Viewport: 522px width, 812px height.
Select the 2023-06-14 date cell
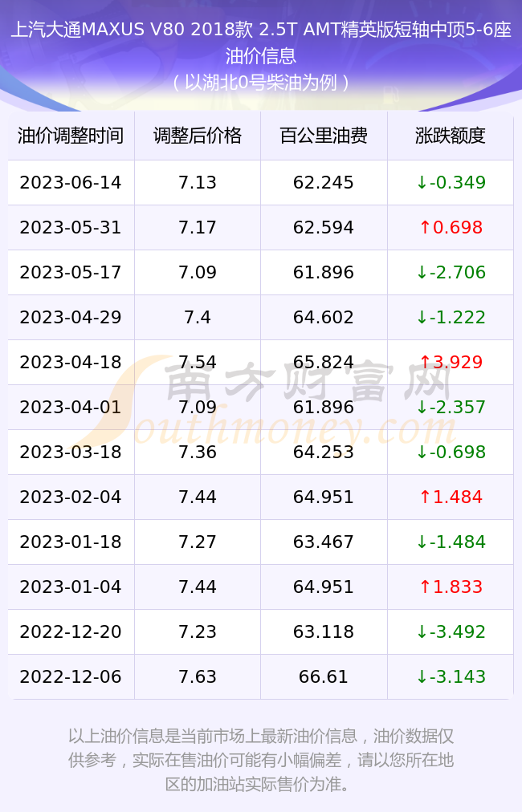(x=71, y=182)
